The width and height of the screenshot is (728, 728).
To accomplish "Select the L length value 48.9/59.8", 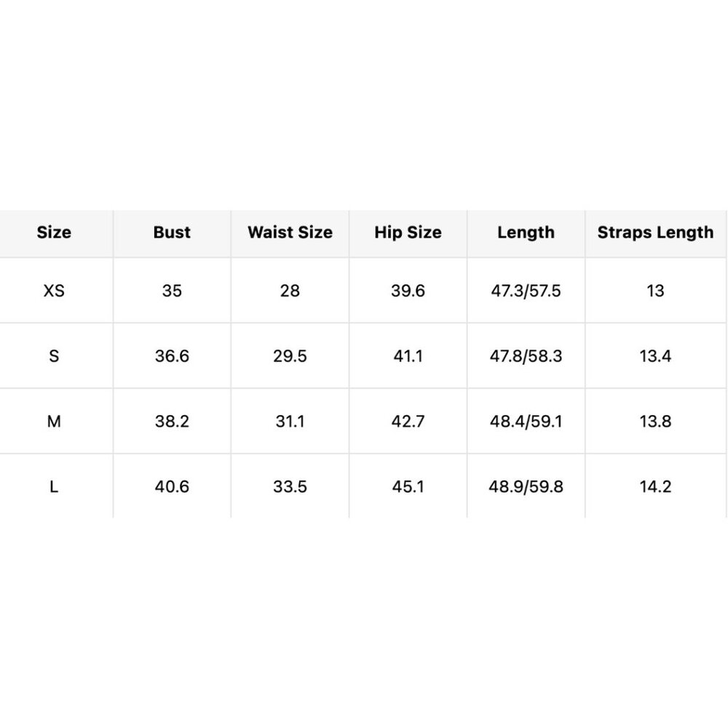I will coord(526,487).
